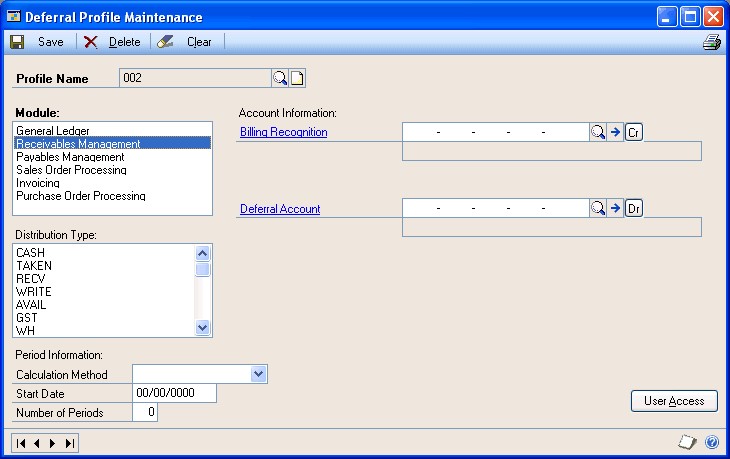Select AVAIL distribution type
730x459 pixels.
point(104,305)
